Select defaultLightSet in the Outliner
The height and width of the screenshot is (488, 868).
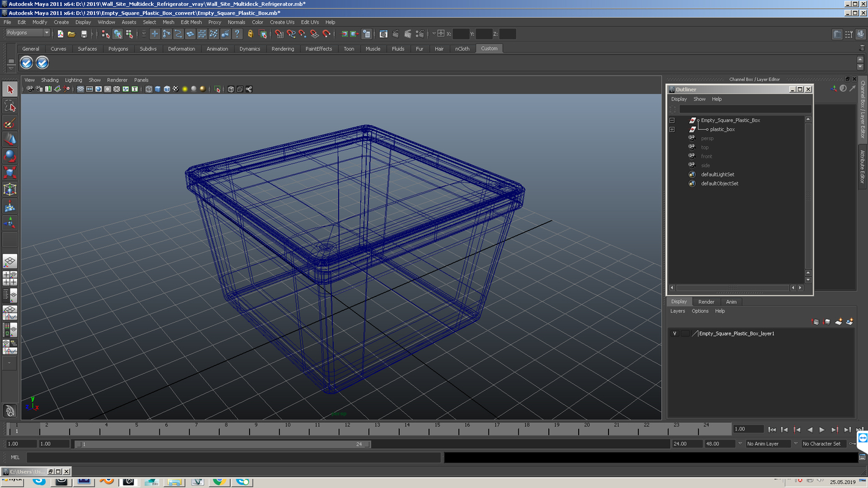tap(718, 174)
